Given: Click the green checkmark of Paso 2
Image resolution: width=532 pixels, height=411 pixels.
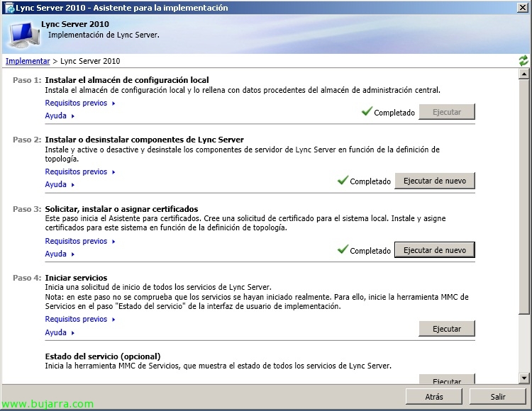Looking at the screenshot, I should click(343, 180).
